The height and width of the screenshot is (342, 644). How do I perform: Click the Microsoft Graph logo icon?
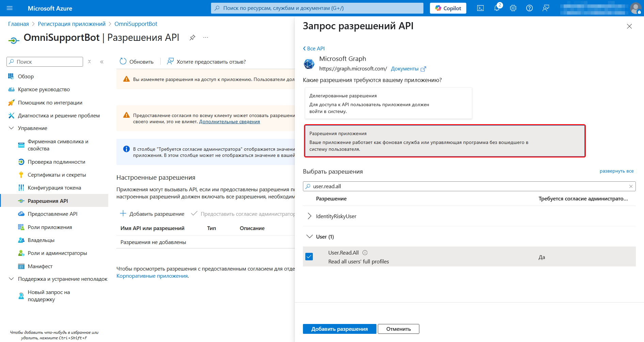point(309,64)
